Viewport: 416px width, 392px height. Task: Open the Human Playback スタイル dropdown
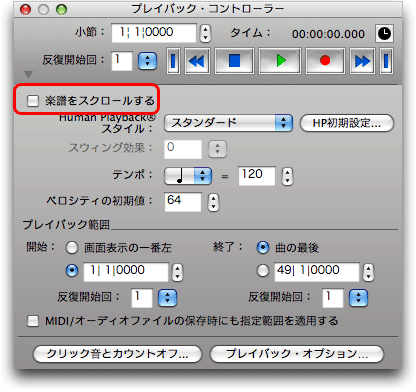[x=228, y=123]
